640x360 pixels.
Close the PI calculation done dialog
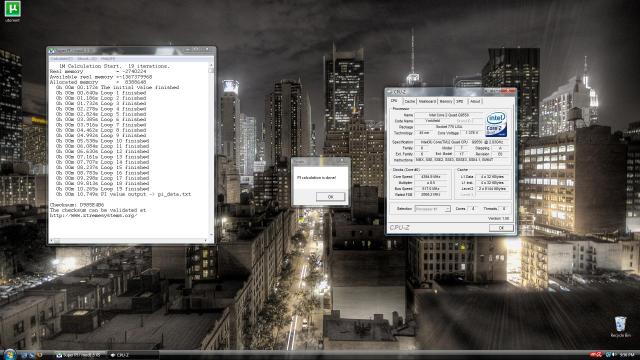342,161
